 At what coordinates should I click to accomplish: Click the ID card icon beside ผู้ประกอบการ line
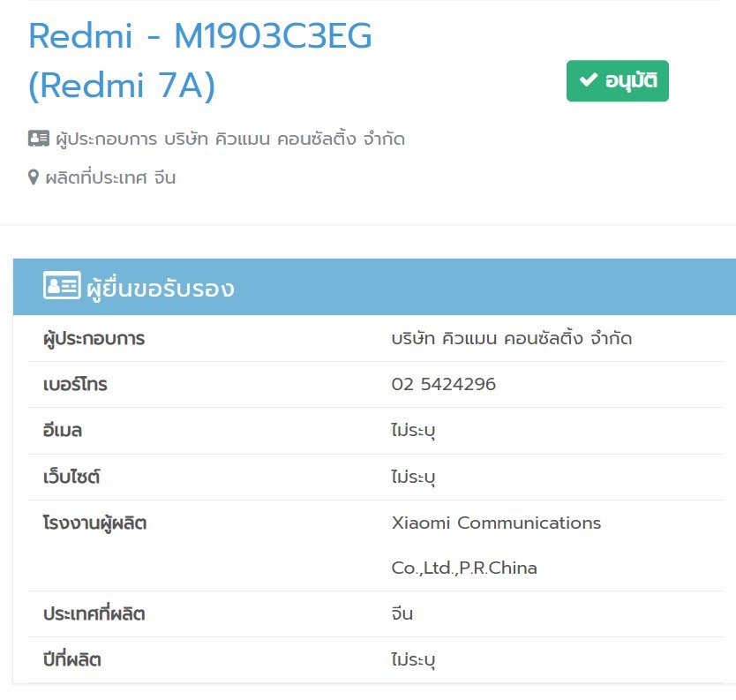pos(39,139)
